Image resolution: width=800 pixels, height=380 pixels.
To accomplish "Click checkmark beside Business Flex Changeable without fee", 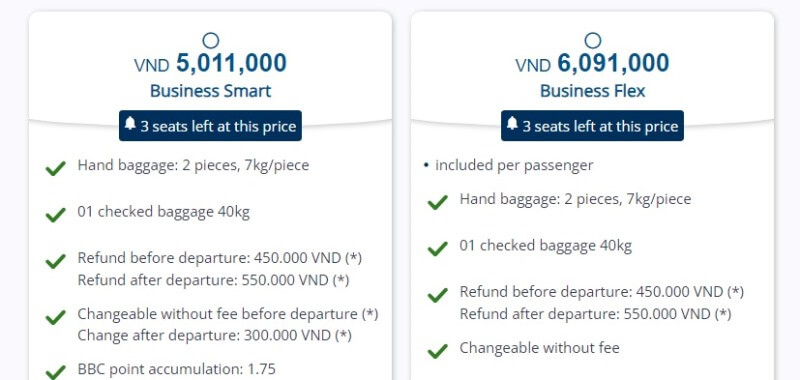I will tap(438, 351).
